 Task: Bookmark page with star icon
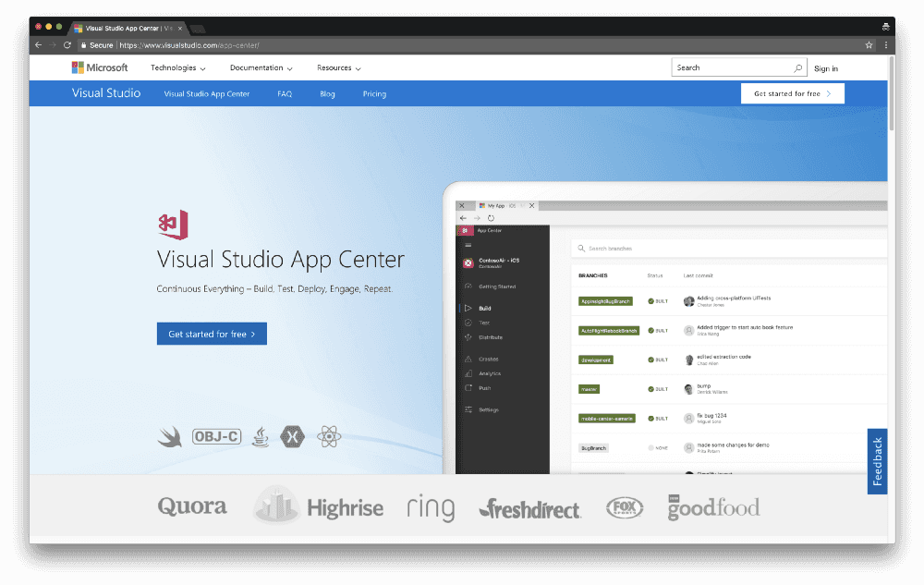(869, 44)
